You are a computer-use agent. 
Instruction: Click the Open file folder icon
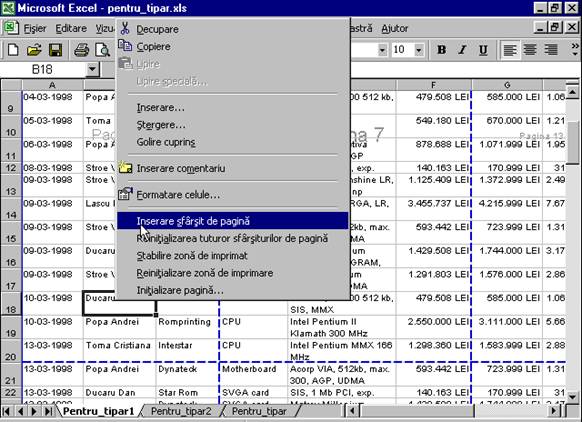click(x=34, y=50)
